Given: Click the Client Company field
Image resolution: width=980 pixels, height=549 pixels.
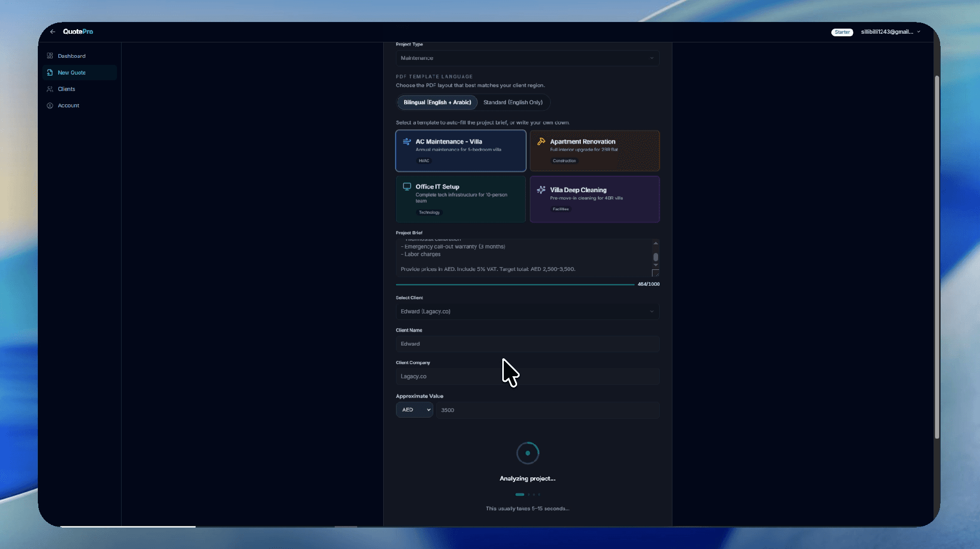Looking at the screenshot, I should click(527, 377).
